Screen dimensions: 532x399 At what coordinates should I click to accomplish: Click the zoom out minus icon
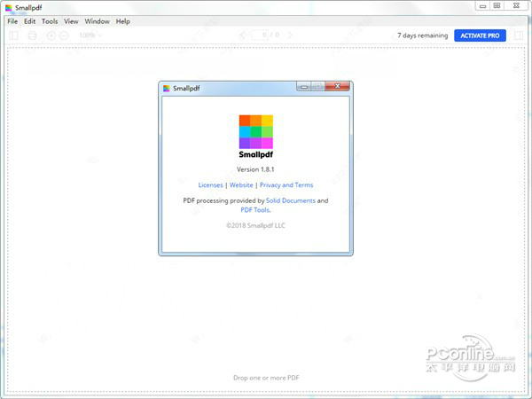click(x=64, y=35)
